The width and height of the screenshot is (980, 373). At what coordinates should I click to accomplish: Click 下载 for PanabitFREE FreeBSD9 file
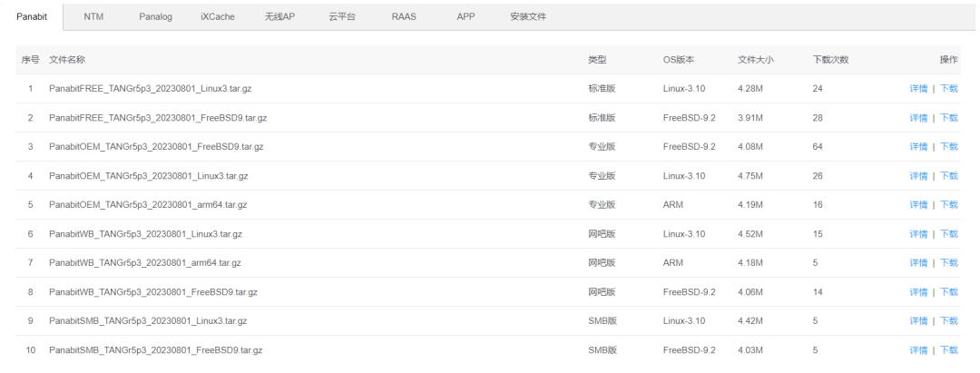coord(949,117)
